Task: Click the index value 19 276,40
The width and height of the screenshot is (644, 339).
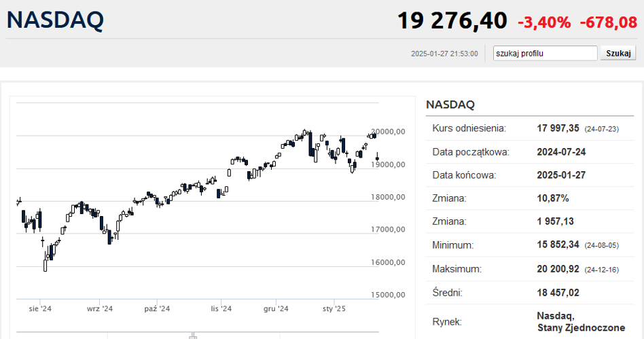Action: tap(452, 20)
